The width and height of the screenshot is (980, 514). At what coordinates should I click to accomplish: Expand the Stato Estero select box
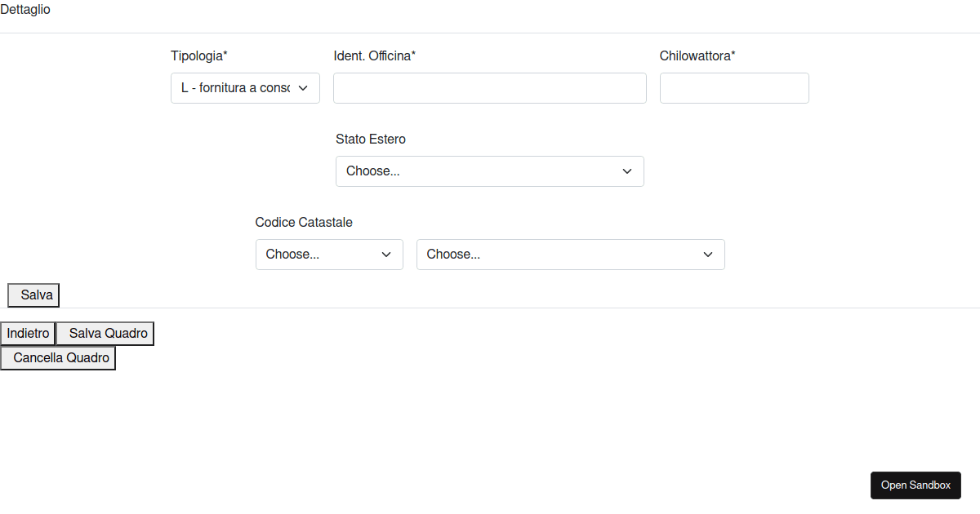point(489,171)
